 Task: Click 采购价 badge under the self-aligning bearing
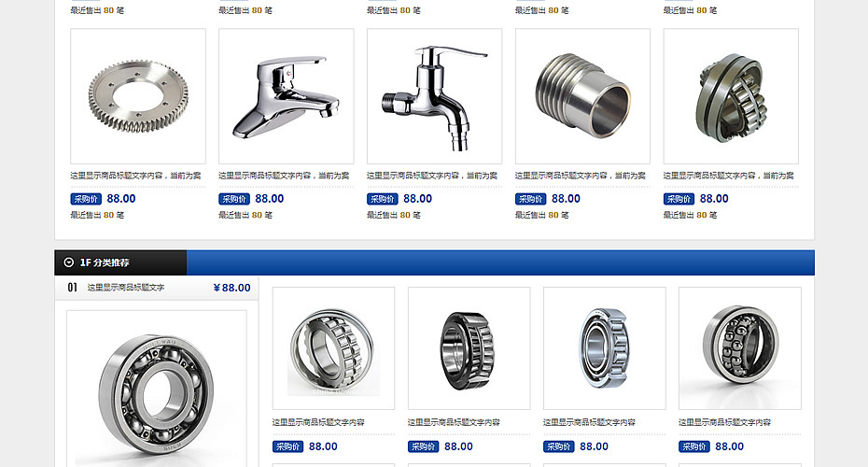click(694, 446)
